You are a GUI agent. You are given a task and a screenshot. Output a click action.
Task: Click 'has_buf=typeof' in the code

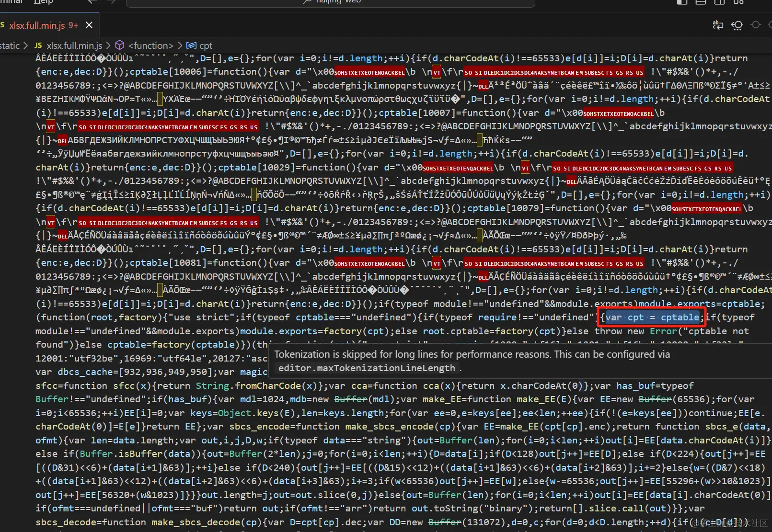pos(655,386)
